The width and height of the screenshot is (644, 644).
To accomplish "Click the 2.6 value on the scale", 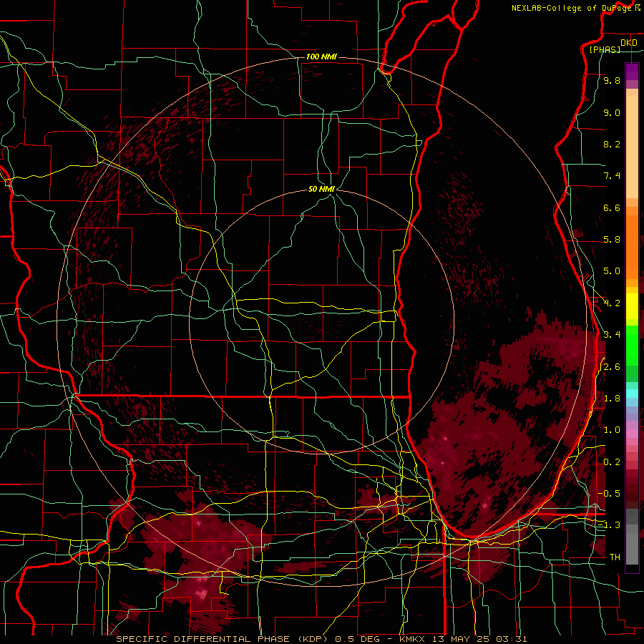I will pyautogui.click(x=612, y=367).
